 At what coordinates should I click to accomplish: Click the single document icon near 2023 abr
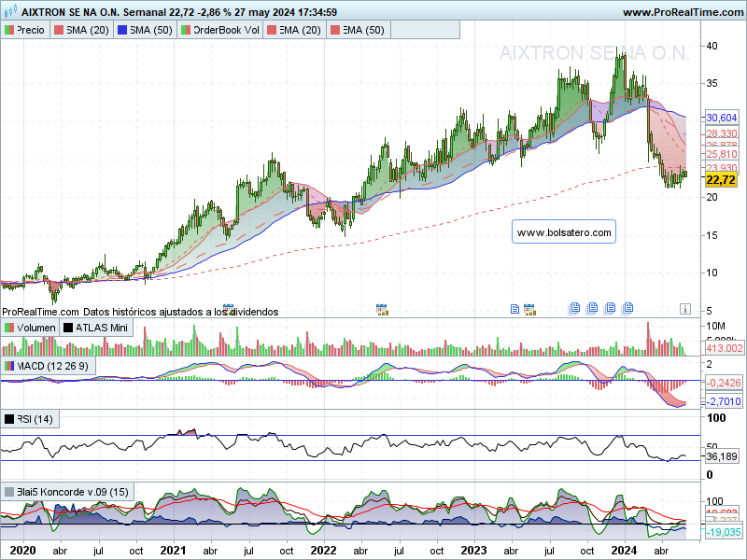point(514,309)
